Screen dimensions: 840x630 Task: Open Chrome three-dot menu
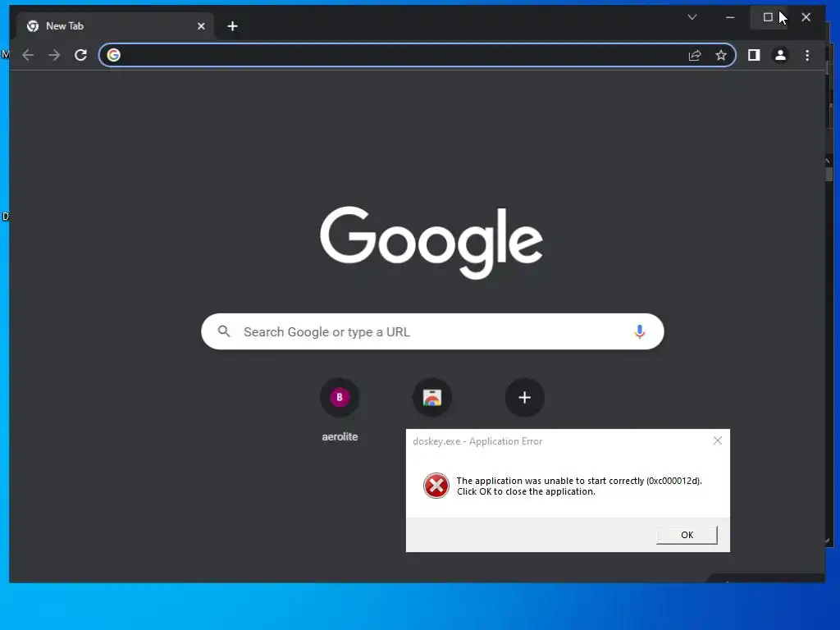click(807, 55)
